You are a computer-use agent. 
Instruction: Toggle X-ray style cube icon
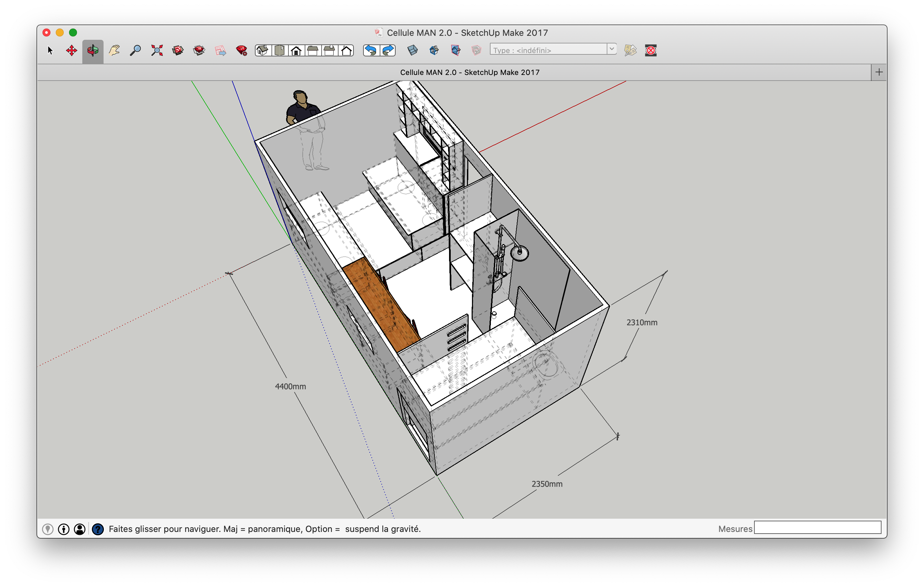(x=413, y=50)
